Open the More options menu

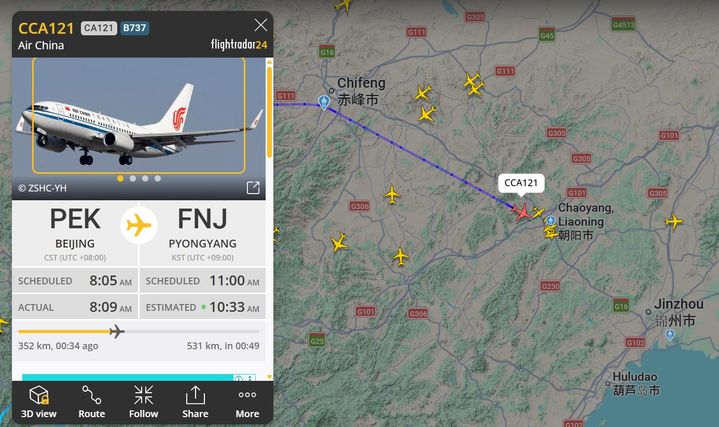[x=247, y=402]
